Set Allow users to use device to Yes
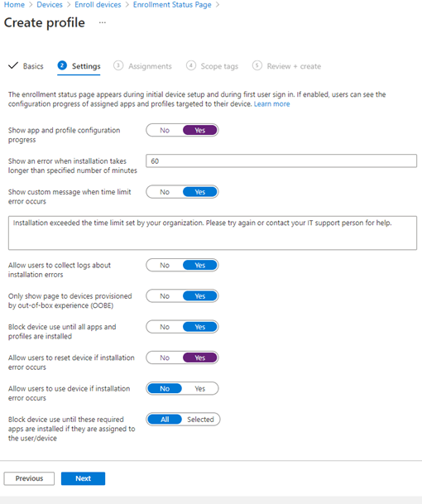Viewport: 422px width, 504px height. (200, 389)
